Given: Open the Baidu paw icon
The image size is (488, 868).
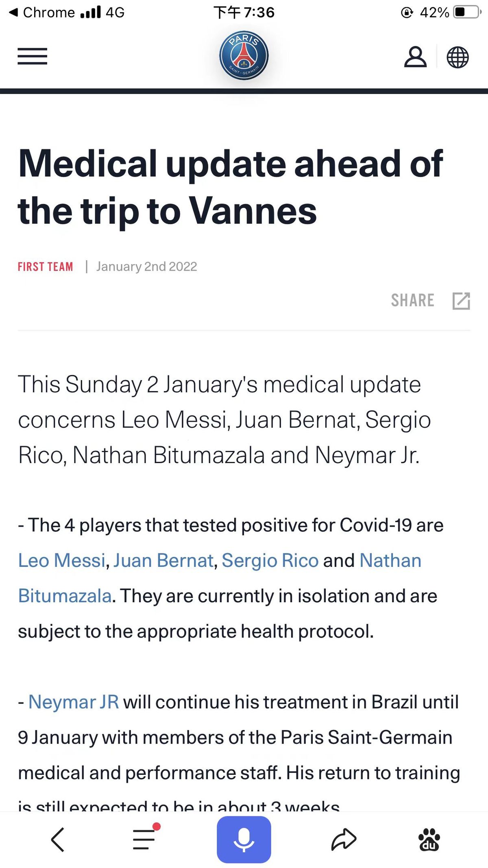Looking at the screenshot, I should click(429, 840).
